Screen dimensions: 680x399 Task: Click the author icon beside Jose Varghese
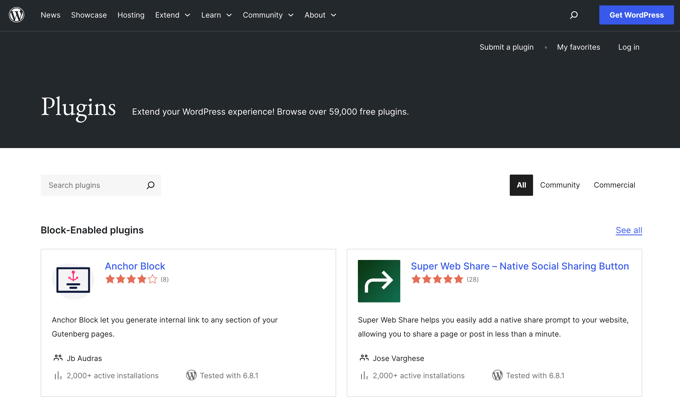(x=364, y=358)
